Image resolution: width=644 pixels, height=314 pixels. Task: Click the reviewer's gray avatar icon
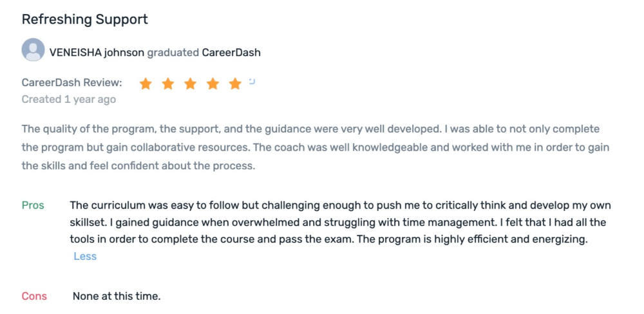(x=33, y=50)
